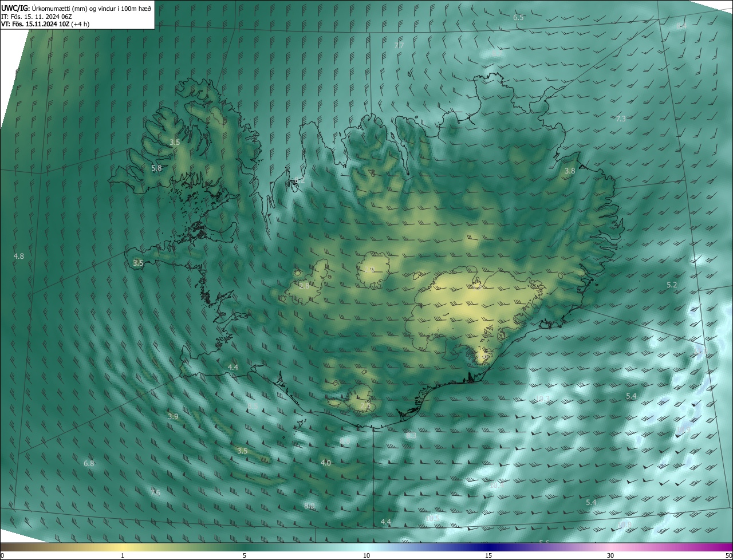Click the 'UWC/IG: Úrkomumætti (mm)' title line
733x560 pixels.
pyautogui.click(x=76, y=7)
